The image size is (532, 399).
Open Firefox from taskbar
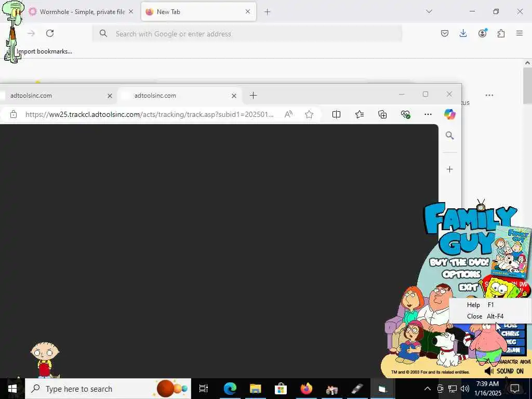pos(306,389)
